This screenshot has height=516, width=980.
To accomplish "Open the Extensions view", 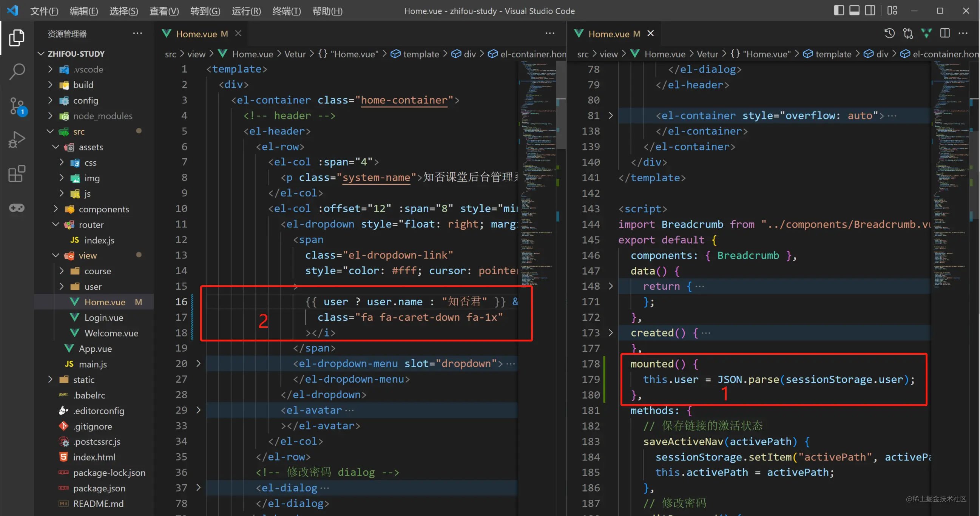I will 17,174.
